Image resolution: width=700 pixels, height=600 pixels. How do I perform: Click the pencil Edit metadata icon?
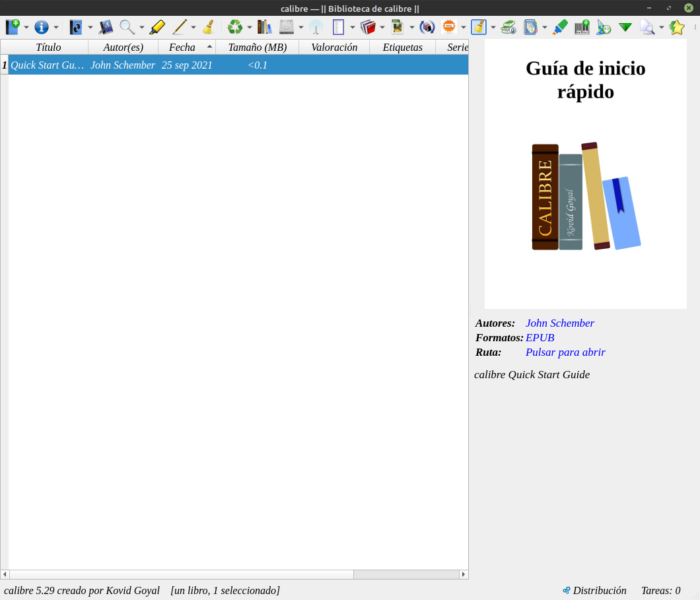point(180,27)
